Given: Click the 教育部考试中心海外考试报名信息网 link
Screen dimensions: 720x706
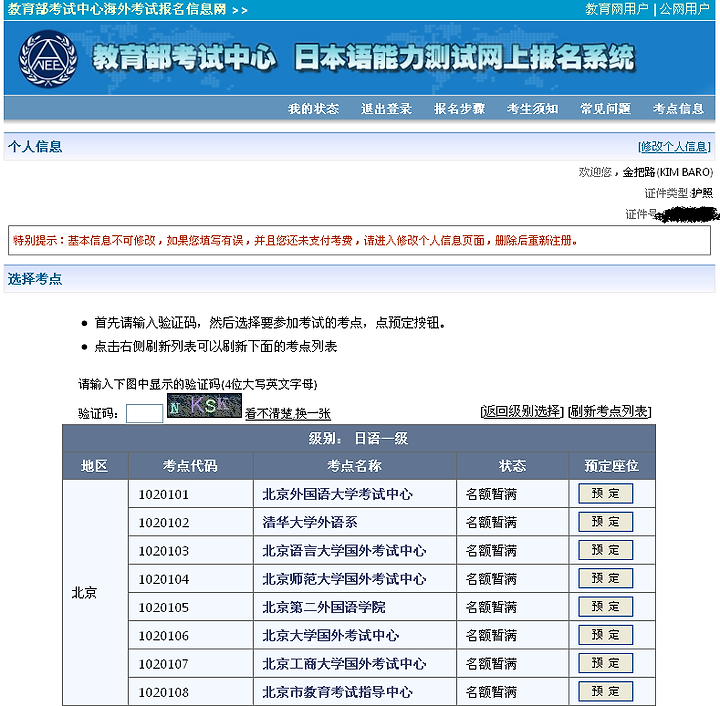Looking at the screenshot, I should (117, 9).
